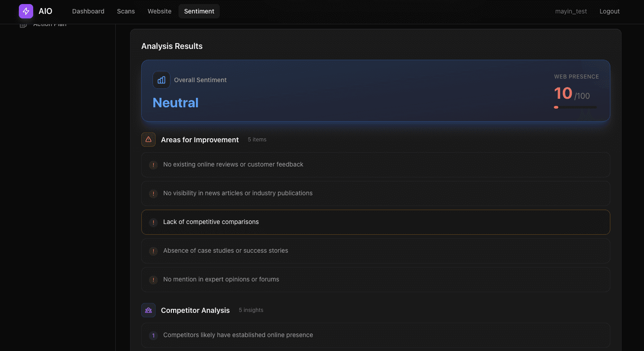Screen dimensions: 644x351
Task: Click the exclamation icon beside case studies item
Action: [153, 251]
